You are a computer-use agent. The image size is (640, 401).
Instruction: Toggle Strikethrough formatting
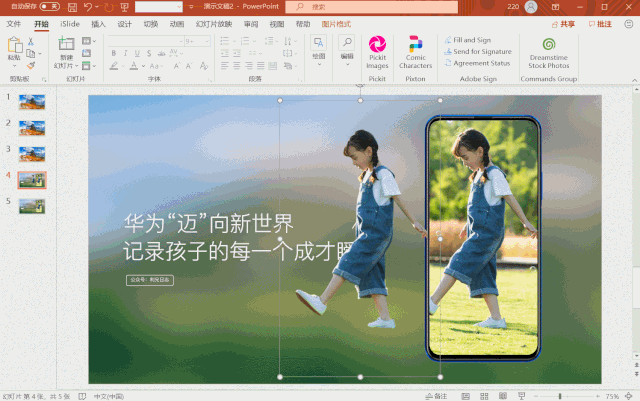(x=162, y=53)
